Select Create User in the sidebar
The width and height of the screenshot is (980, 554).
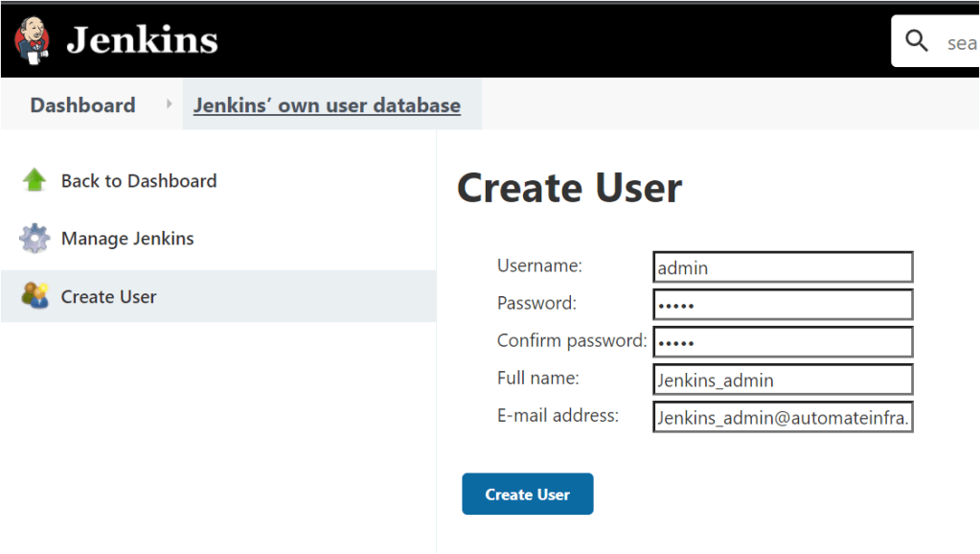point(108,297)
